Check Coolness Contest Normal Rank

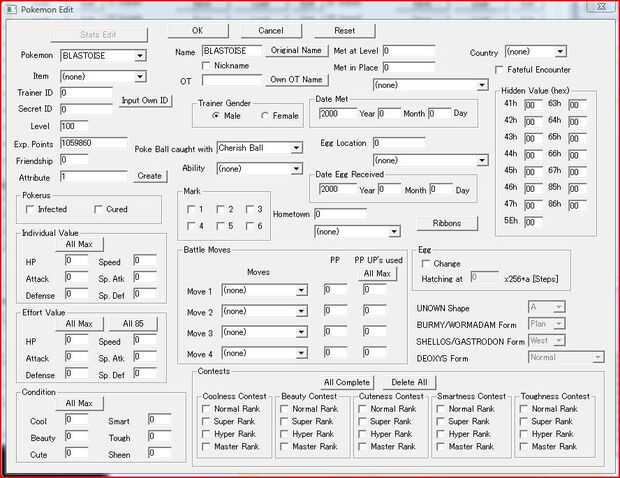206,409
